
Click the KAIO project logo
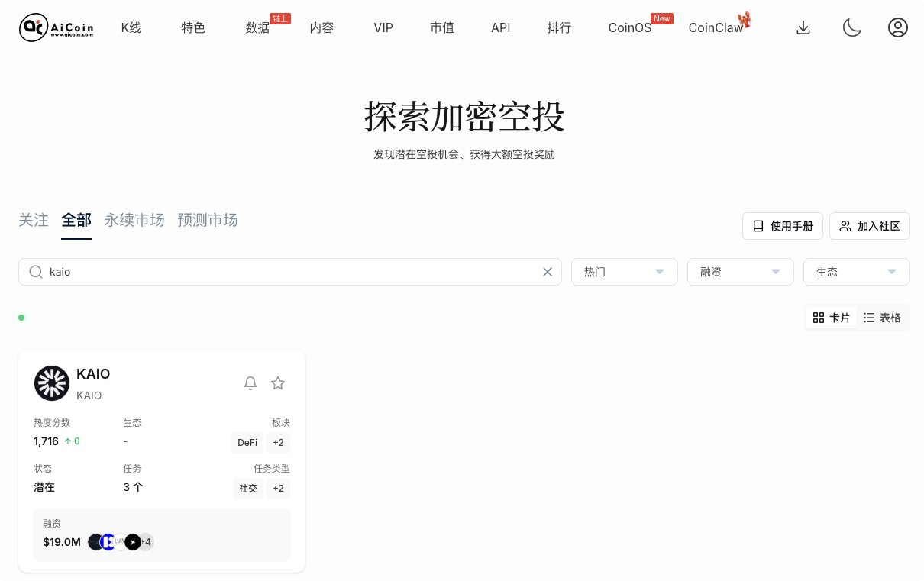(52, 383)
